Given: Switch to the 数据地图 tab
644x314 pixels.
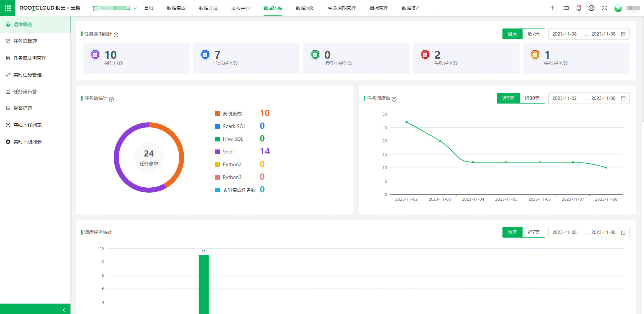Looking at the screenshot, I should click(305, 8).
